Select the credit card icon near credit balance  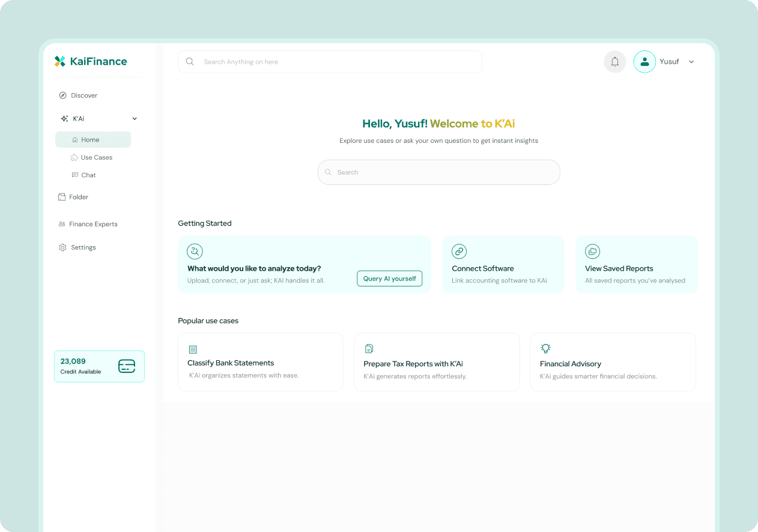click(x=126, y=366)
